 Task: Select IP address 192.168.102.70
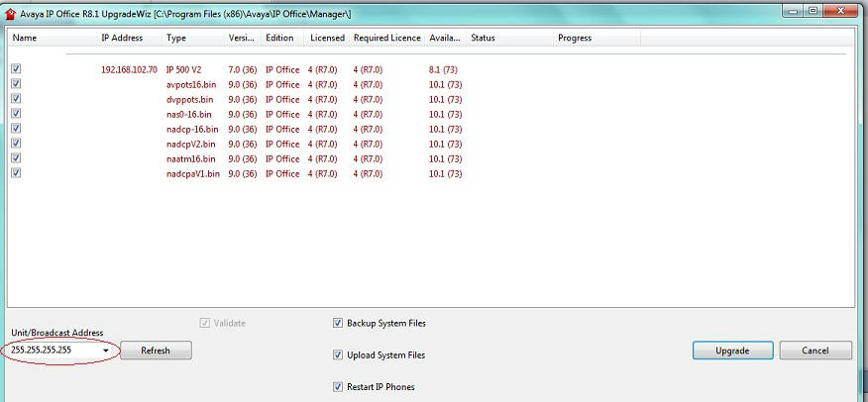click(129, 69)
